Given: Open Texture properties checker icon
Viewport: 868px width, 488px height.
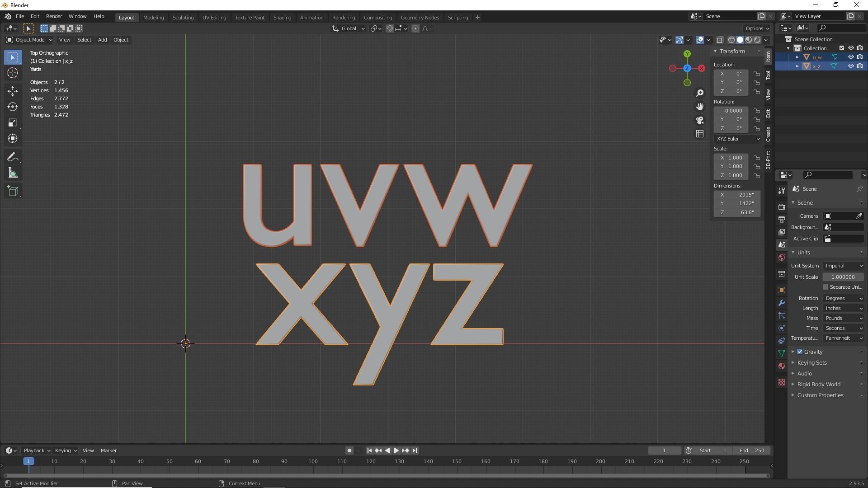Looking at the screenshot, I should pos(782,382).
